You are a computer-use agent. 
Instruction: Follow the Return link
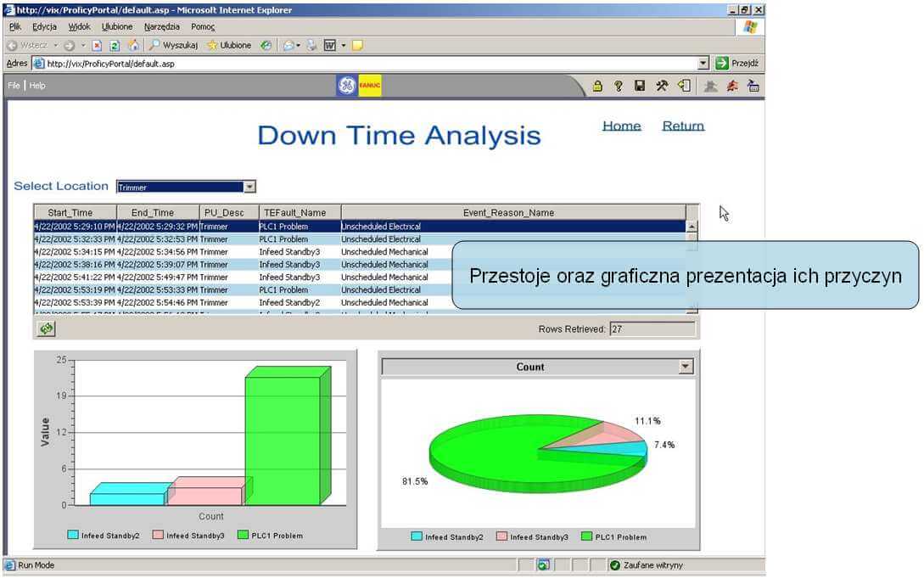pos(683,126)
